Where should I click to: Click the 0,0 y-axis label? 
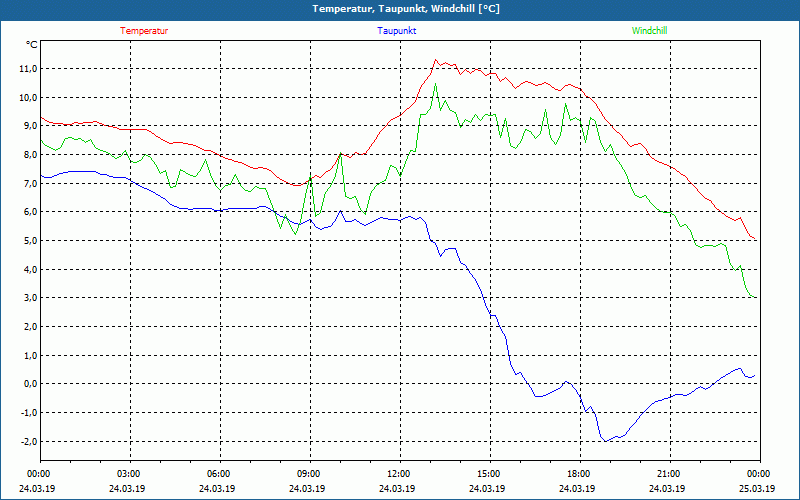[x=27, y=384]
